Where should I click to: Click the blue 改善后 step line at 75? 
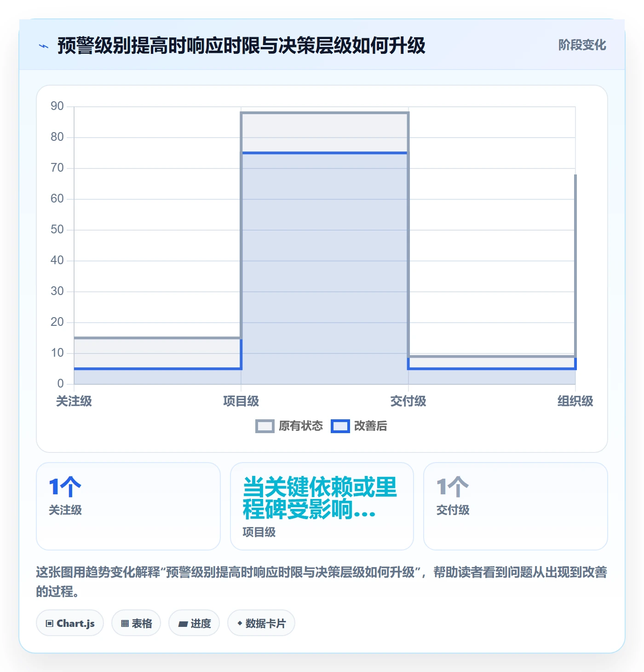point(324,153)
